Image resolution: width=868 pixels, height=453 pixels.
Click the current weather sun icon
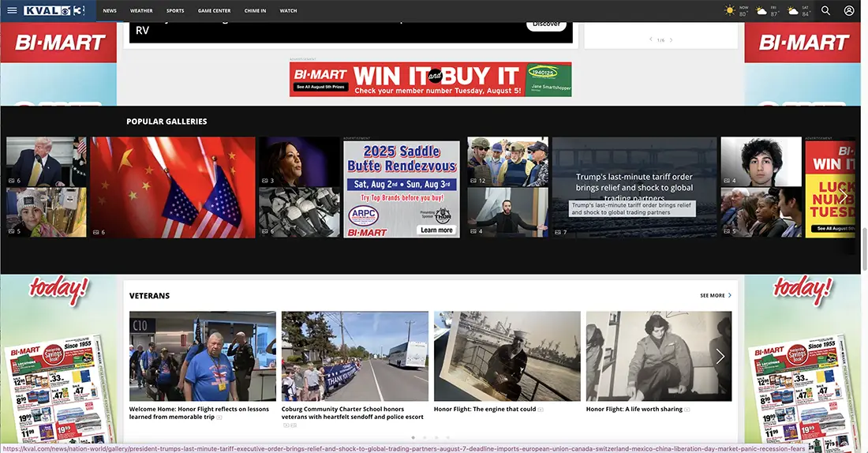click(730, 10)
